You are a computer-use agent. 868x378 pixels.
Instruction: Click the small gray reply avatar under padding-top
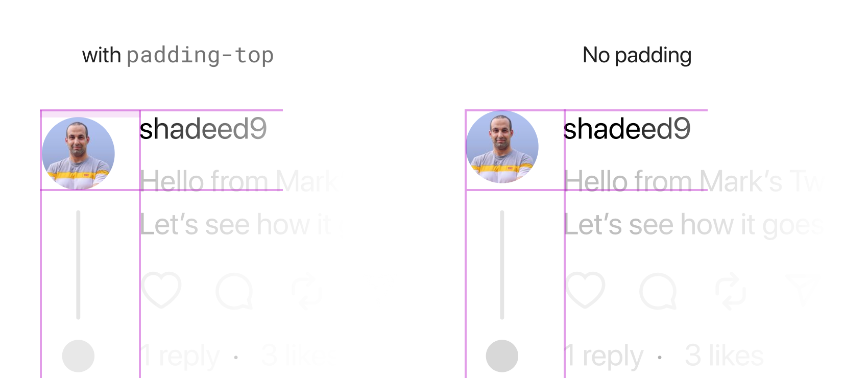click(78, 356)
